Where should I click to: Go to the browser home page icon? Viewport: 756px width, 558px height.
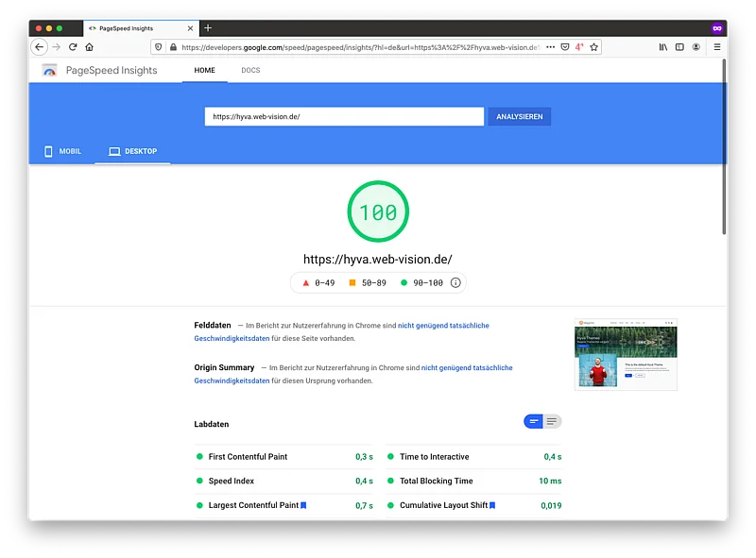pyautogui.click(x=90, y=46)
